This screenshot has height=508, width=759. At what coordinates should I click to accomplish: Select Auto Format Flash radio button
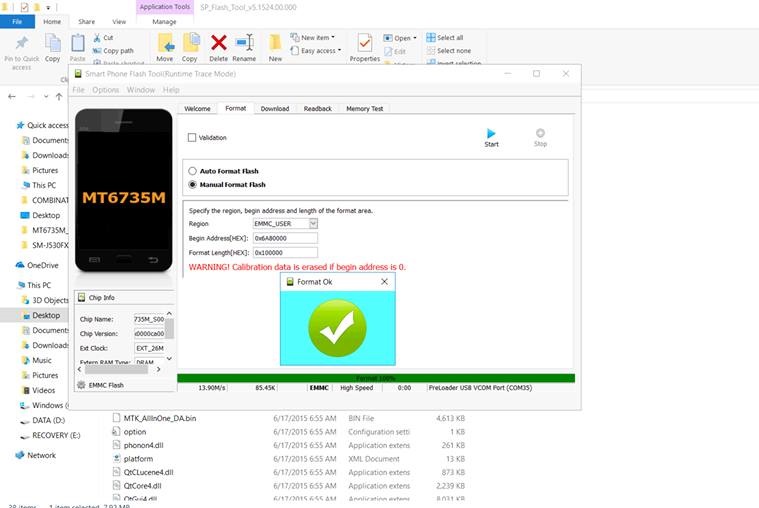click(x=193, y=171)
